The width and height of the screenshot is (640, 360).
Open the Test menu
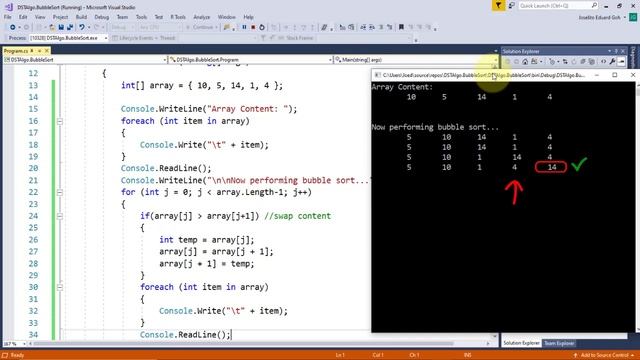(x=159, y=17)
